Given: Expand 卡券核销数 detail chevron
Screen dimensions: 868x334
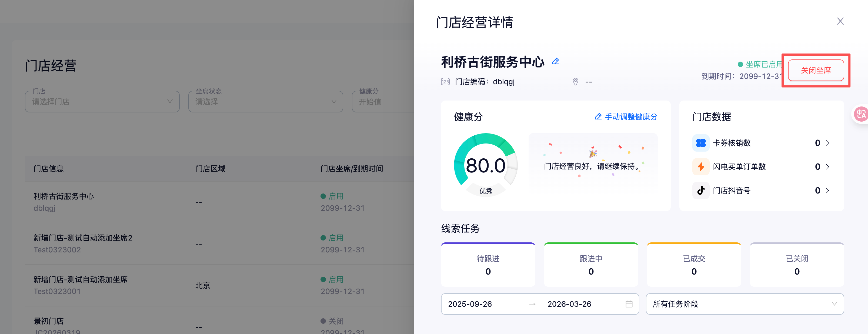Looking at the screenshot, I should click(827, 143).
